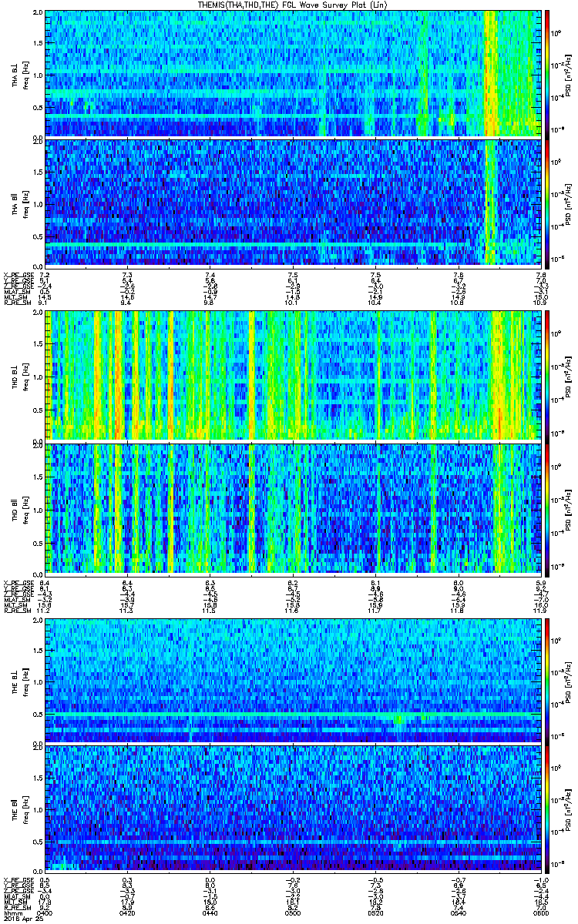Click the '0420' time tick label
578x924 pixels.
coord(128,912)
